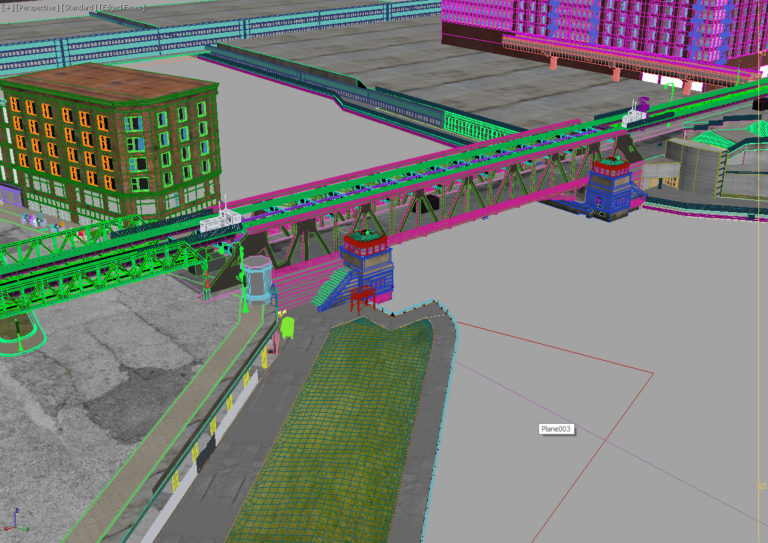Image resolution: width=768 pixels, height=543 pixels.
Task: Select the green meshed grass patch
Action: tap(330, 420)
